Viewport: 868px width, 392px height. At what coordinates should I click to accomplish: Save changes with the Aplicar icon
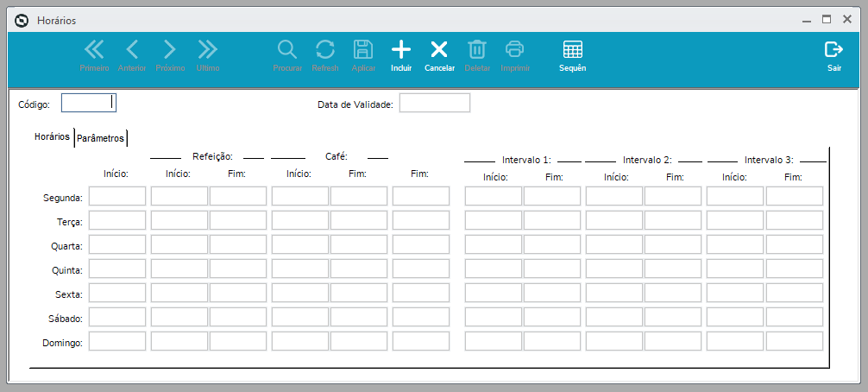tap(363, 56)
